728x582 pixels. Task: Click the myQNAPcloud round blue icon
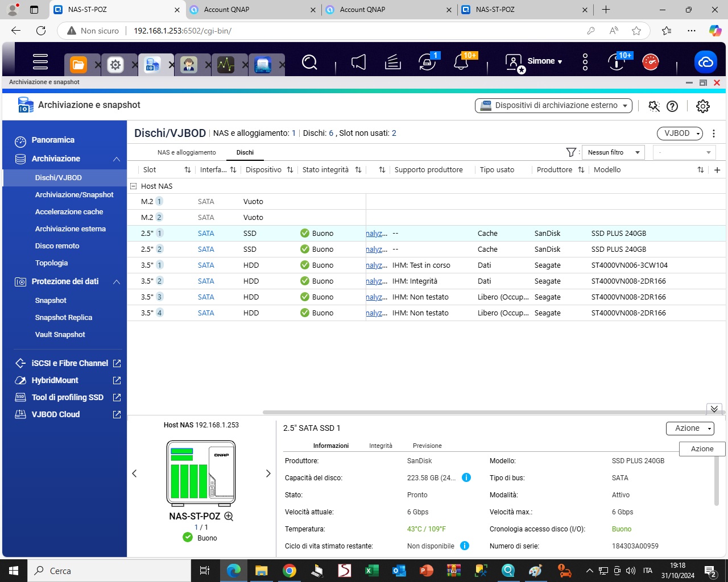point(706,62)
